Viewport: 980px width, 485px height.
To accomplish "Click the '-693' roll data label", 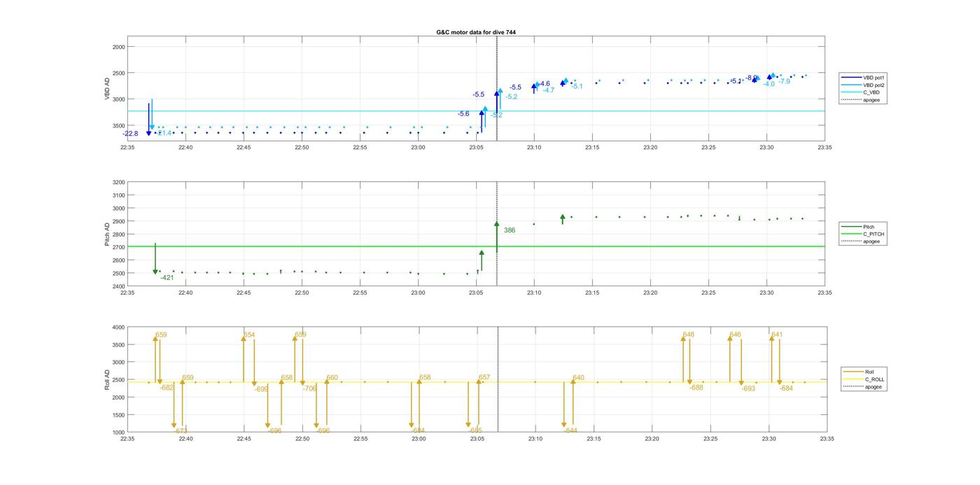I will 749,388.
